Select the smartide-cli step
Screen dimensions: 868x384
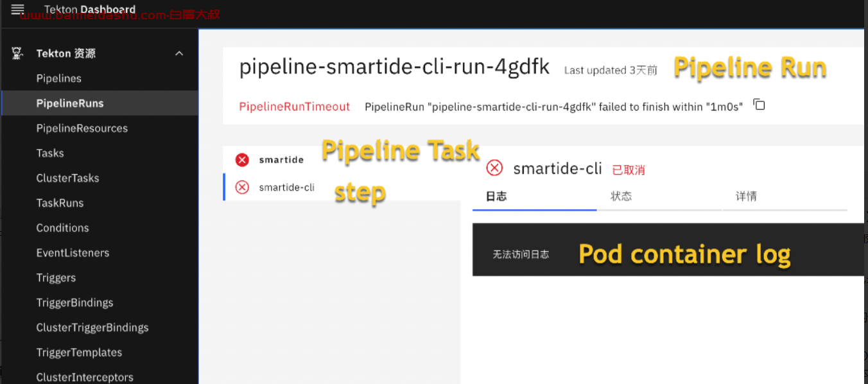[x=286, y=188]
